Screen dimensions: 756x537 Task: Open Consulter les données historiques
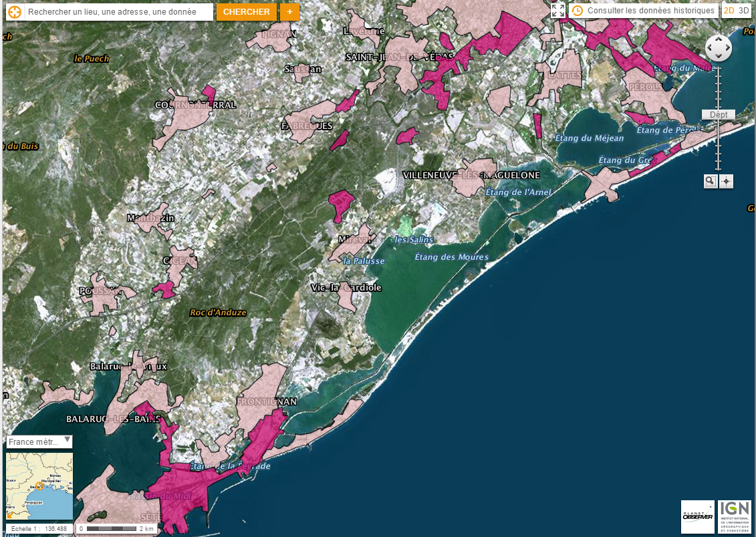click(x=644, y=11)
